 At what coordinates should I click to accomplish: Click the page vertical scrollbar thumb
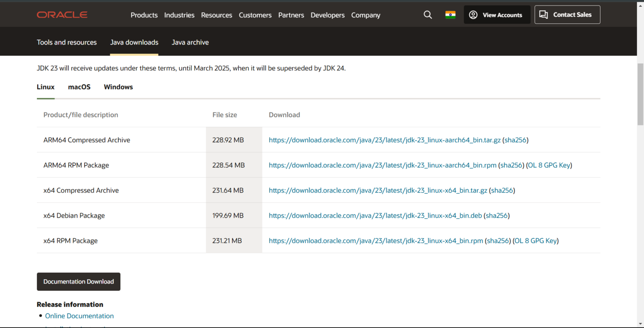pyautogui.click(x=640, y=94)
